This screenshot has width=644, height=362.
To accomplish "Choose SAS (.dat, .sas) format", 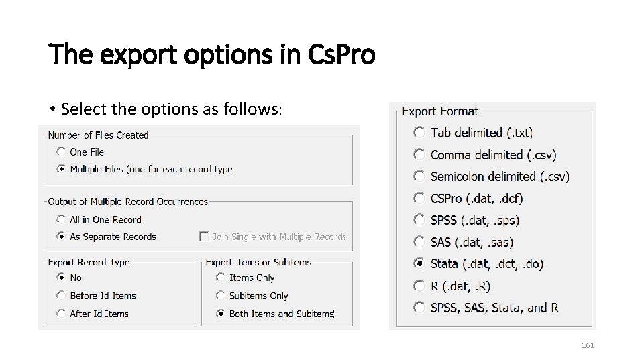I will 419,242.
